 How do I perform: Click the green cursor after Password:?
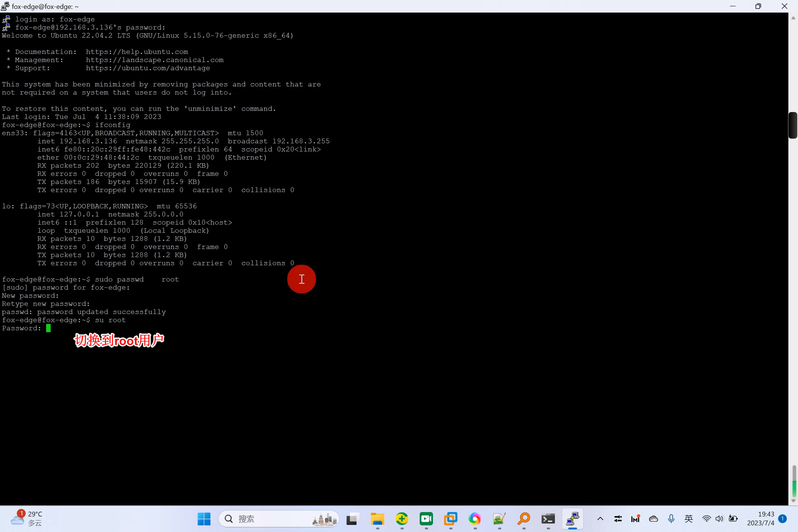point(48,328)
